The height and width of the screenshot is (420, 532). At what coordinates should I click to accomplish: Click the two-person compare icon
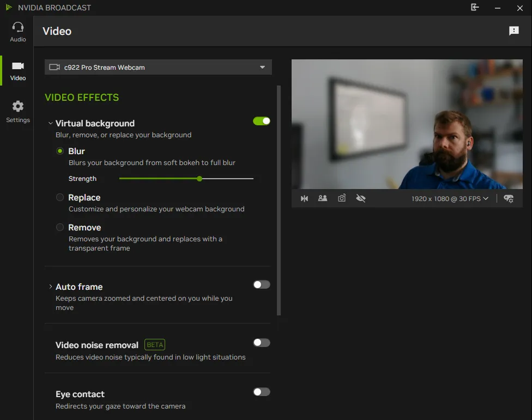pos(323,199)
